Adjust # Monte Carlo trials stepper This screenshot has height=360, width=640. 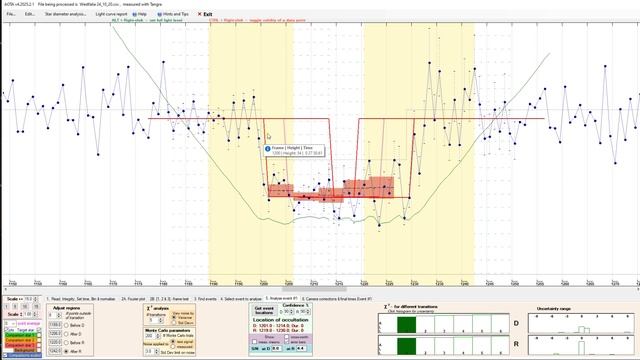158,336
